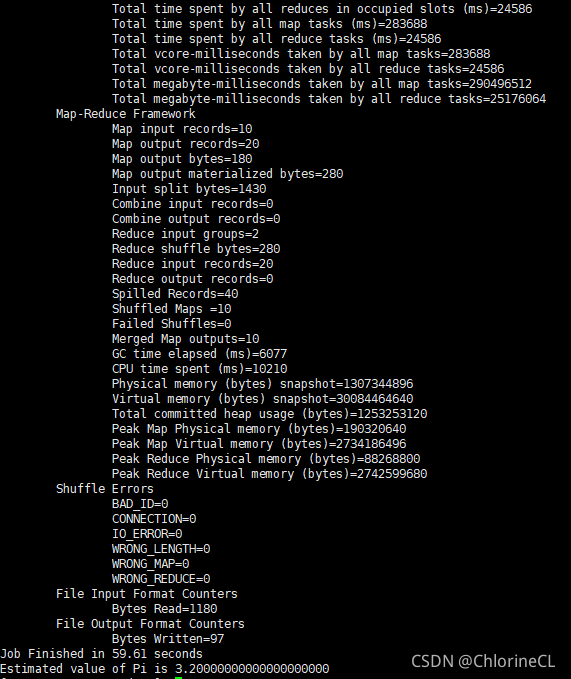Click the 'Bytes Written=97' line
The image size is (571, 679).
tap(168, 639)
